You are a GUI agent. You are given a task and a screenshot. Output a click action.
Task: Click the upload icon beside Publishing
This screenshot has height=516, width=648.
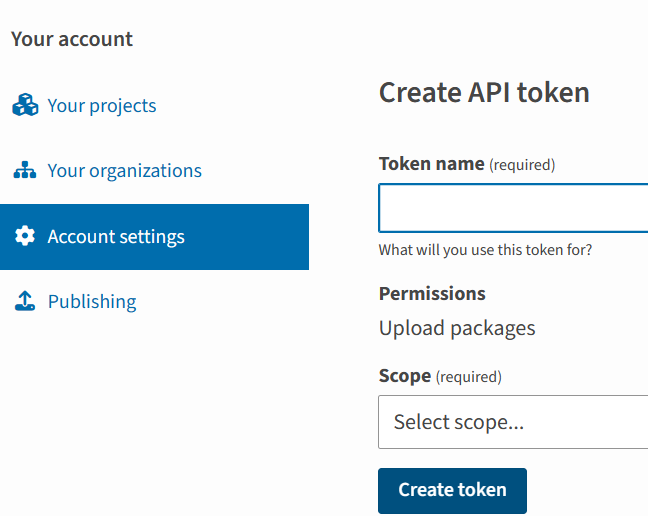25,301
